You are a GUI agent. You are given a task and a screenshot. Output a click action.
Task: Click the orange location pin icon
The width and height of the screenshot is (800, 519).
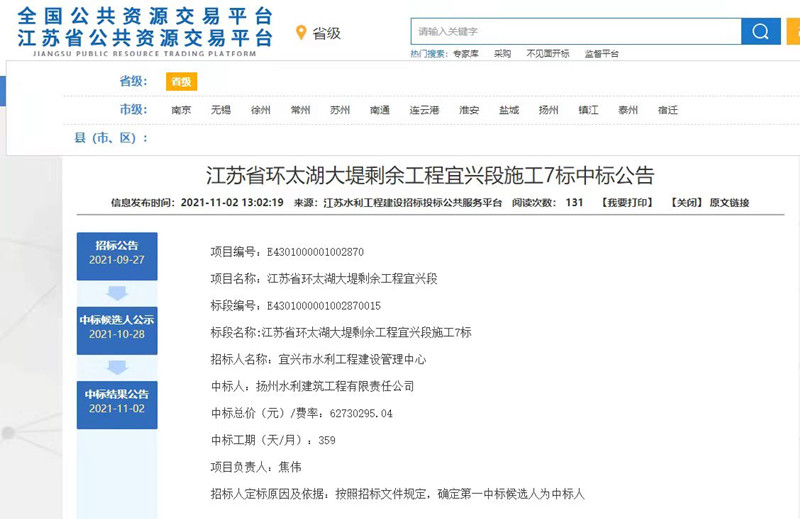pyautogui.click(x=300, y=33)
